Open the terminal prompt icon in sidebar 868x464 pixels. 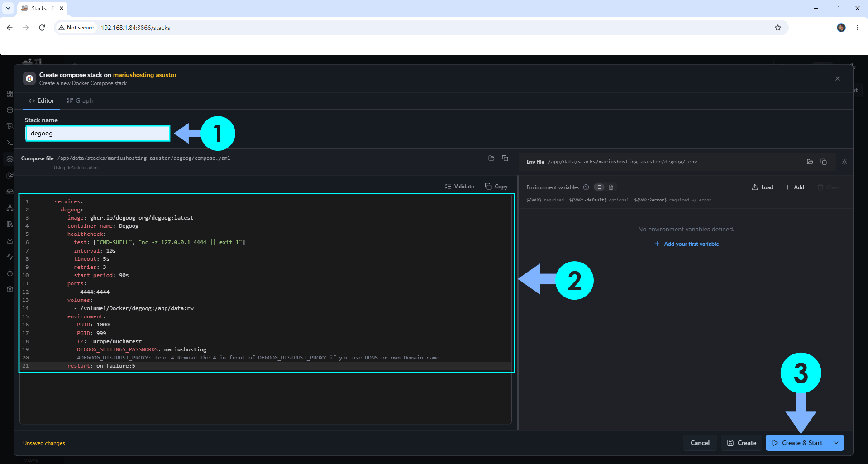pyautogui.click(x=10, y=143)
